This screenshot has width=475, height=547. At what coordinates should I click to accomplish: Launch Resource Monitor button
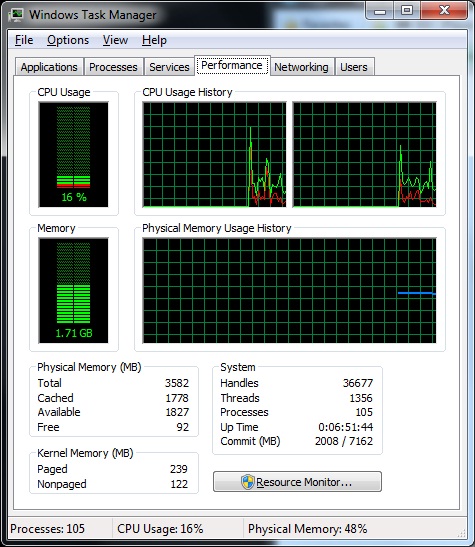[297, 482]
